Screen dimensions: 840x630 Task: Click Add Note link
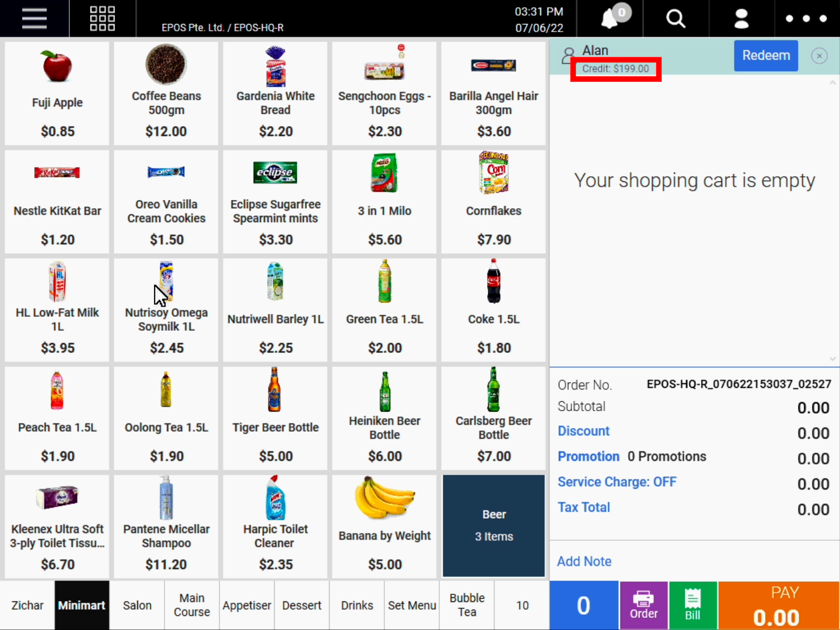tap(584, 561)
